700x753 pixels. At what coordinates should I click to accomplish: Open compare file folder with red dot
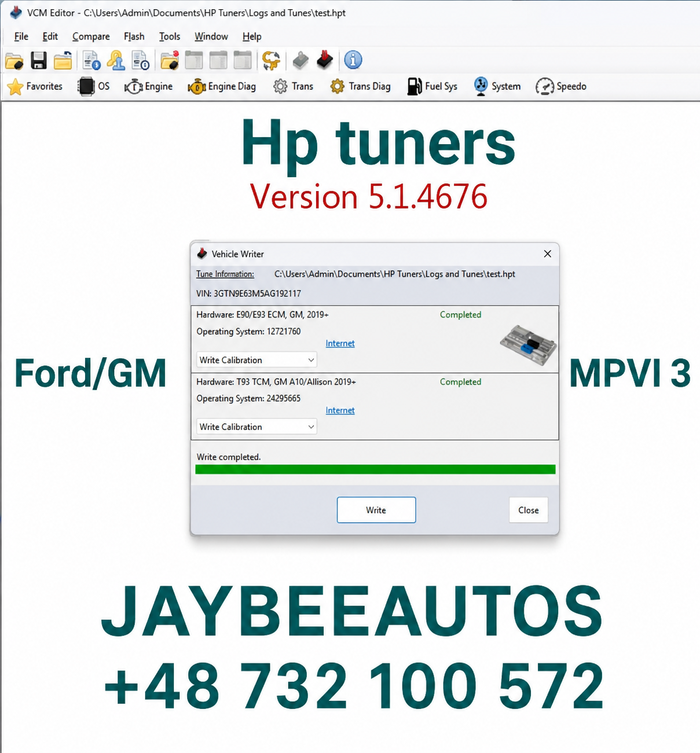[x=170, y=60]
